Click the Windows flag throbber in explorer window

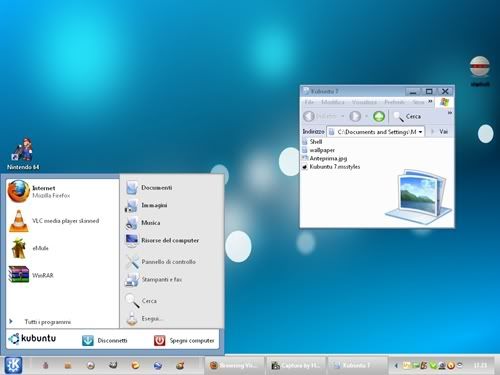point(444,102)
